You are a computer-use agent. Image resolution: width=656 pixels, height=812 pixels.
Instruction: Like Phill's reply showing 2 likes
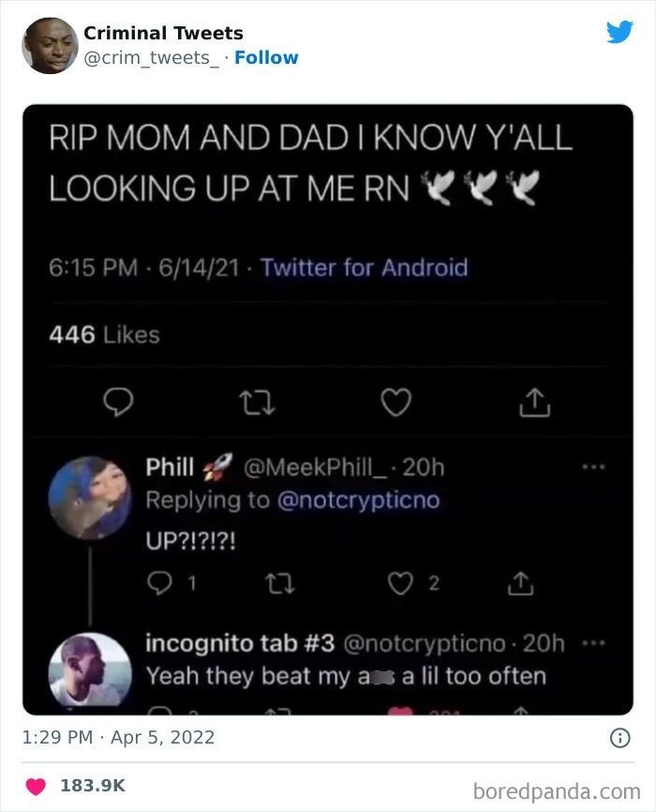pos(400,583)
